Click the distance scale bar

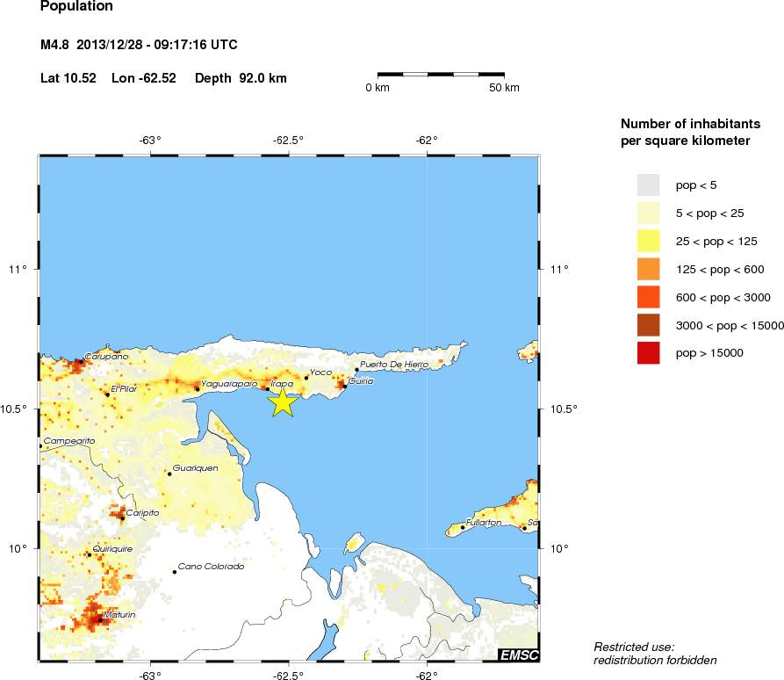(441, 75)
